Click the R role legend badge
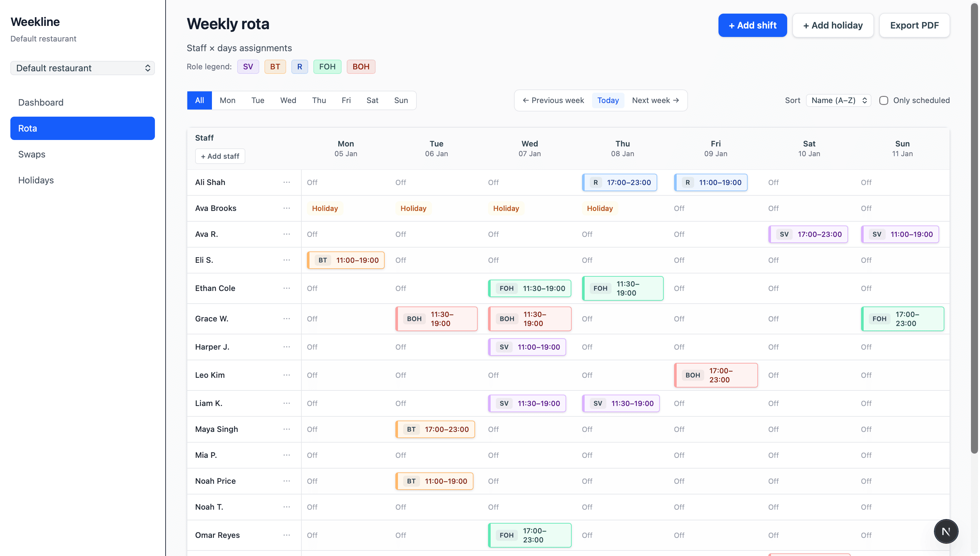Image resolution: width=980 pixels, height=556 pixels. (x=299, y=66)
